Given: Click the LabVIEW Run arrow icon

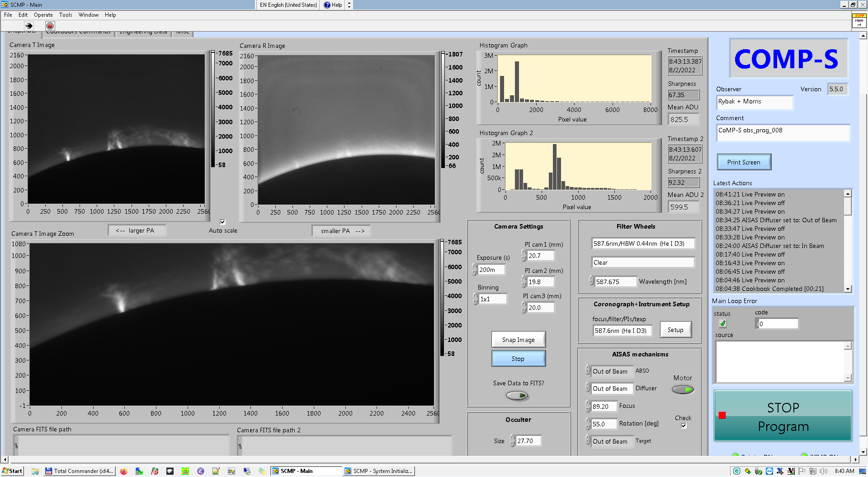Looking at the screenshot, I should coord(29,26).
